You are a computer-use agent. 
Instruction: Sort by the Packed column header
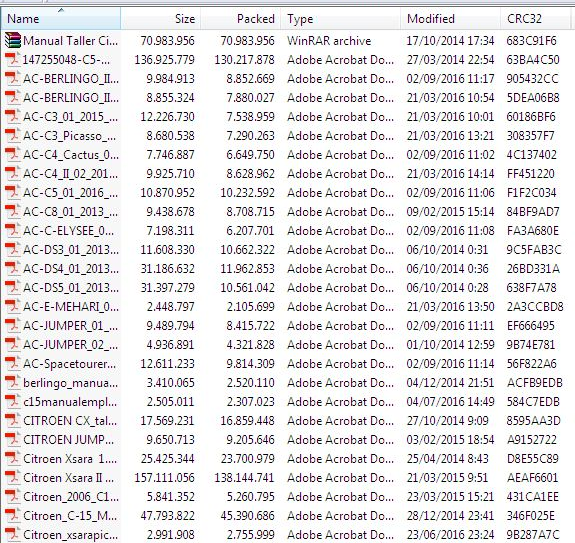241,18
